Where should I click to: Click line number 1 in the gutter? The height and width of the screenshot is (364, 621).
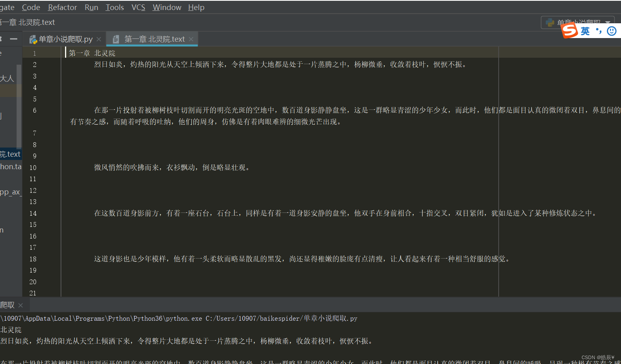point(34,53)
